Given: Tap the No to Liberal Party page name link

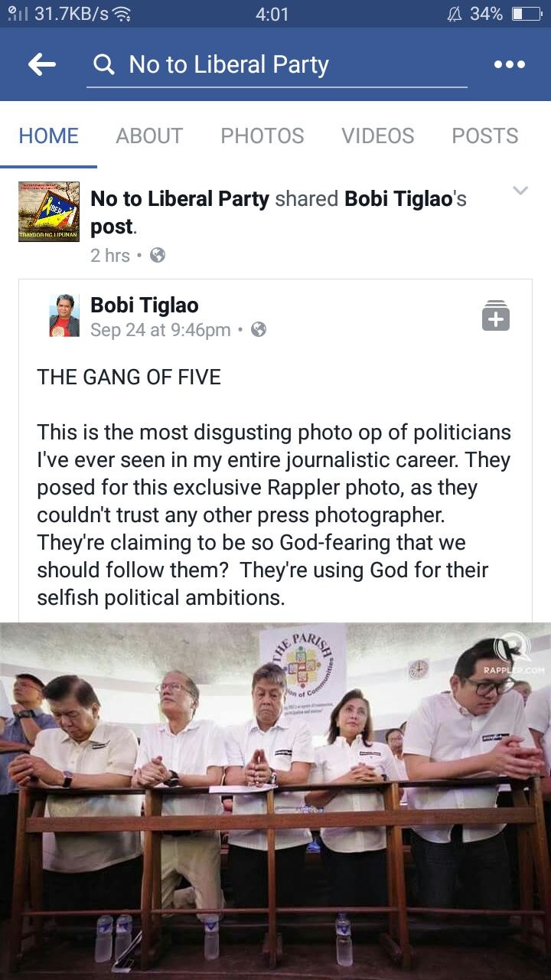Looking at the screenshot, I should click(180, 199).
